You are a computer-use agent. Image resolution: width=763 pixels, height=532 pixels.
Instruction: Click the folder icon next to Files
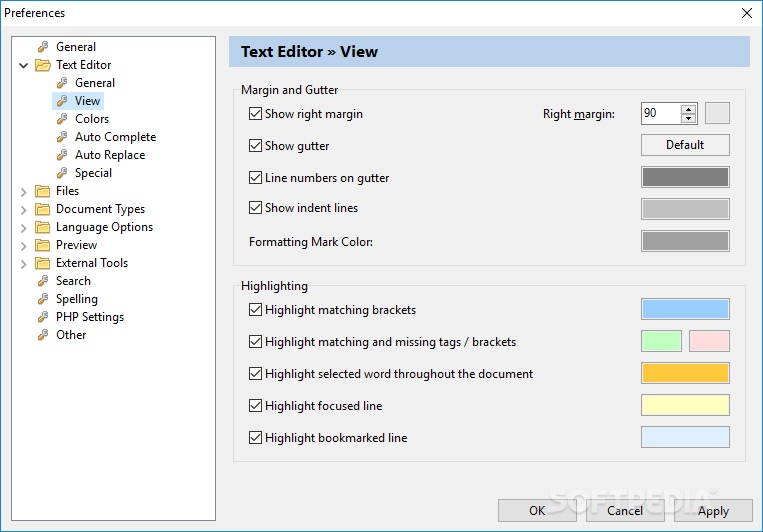[x=42, y=191]
